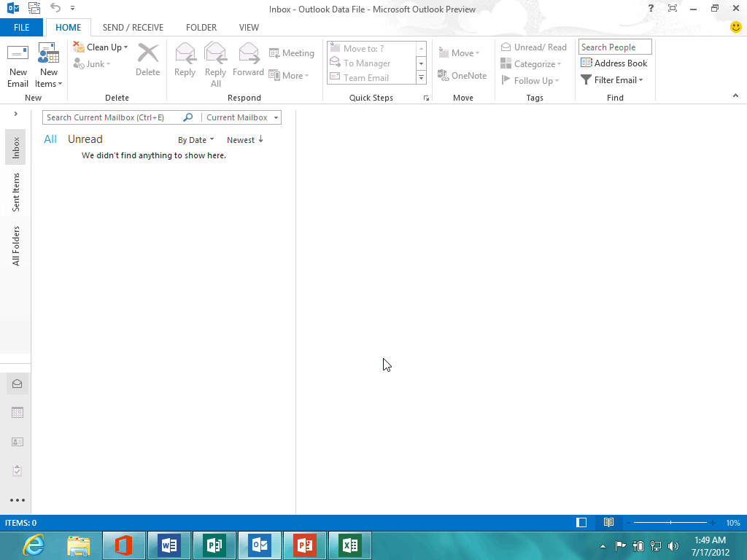747x560 pixels.
Task: Open Mail navigation icon
Action: [x=18, y=384]
